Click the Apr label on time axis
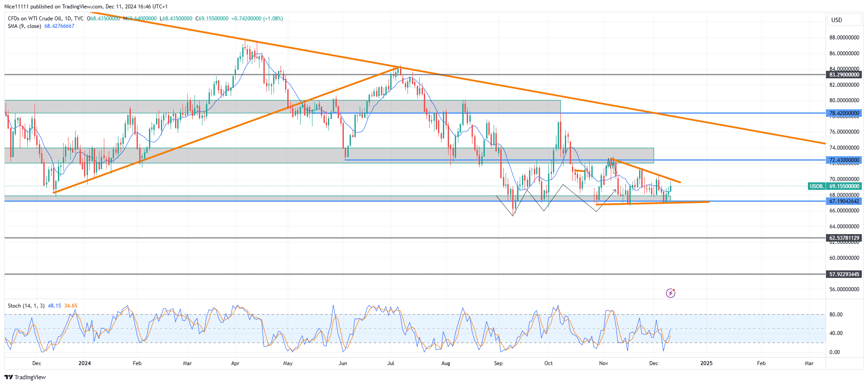 point(235,363)
